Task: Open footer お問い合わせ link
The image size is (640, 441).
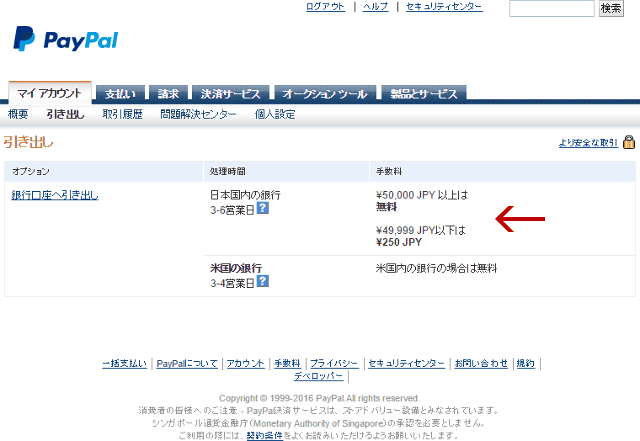Action: tap(481, 363)
